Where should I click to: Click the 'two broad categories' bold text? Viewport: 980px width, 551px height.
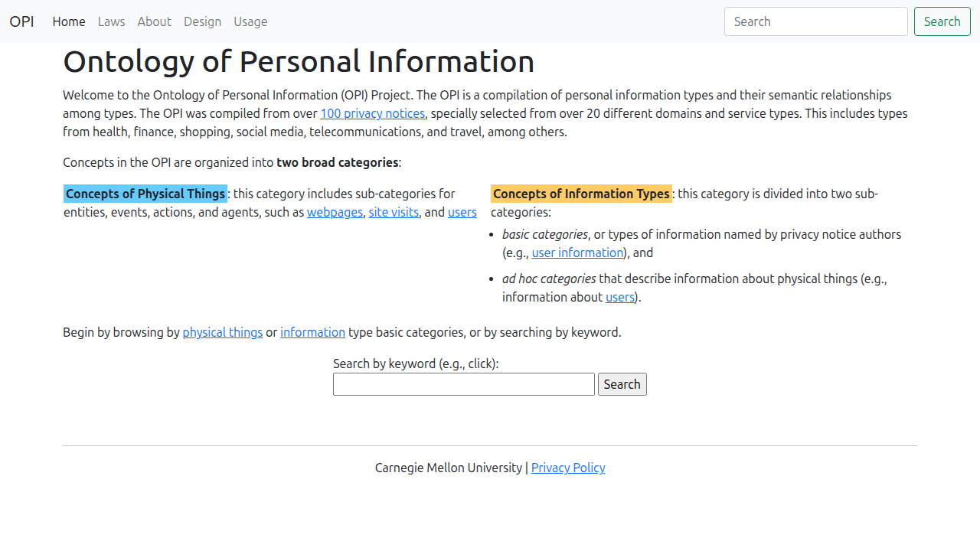click(338, 162)
